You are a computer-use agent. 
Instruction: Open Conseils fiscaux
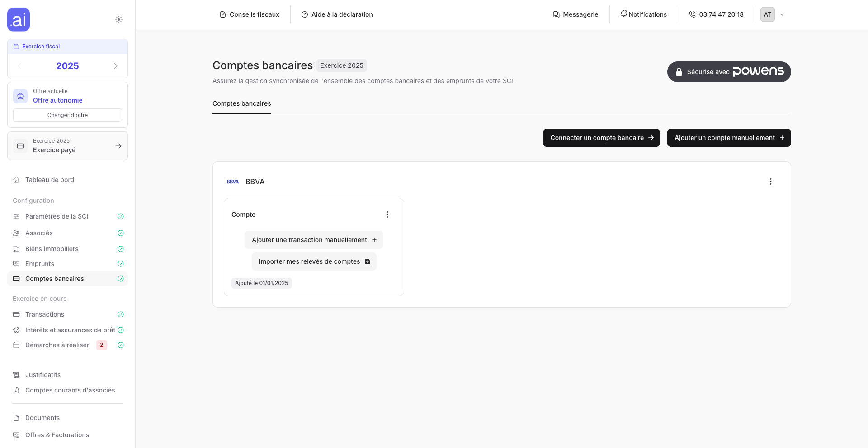(249, 14)
